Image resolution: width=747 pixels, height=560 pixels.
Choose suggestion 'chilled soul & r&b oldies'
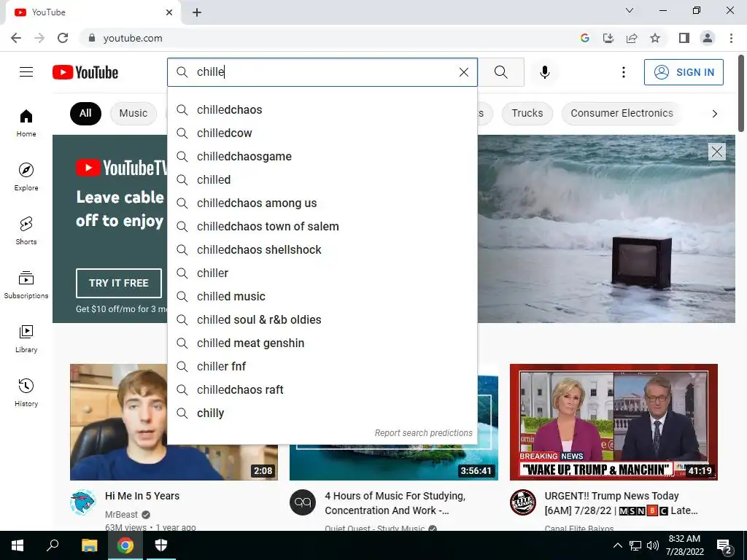click(x=322, y=319)
